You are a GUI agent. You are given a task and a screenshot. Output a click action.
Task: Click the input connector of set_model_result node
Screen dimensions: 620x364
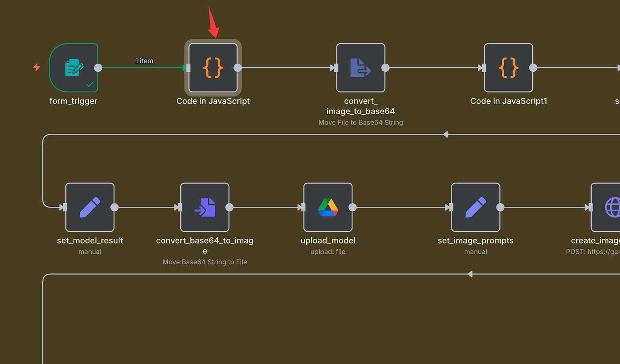[x=65, y=207]
